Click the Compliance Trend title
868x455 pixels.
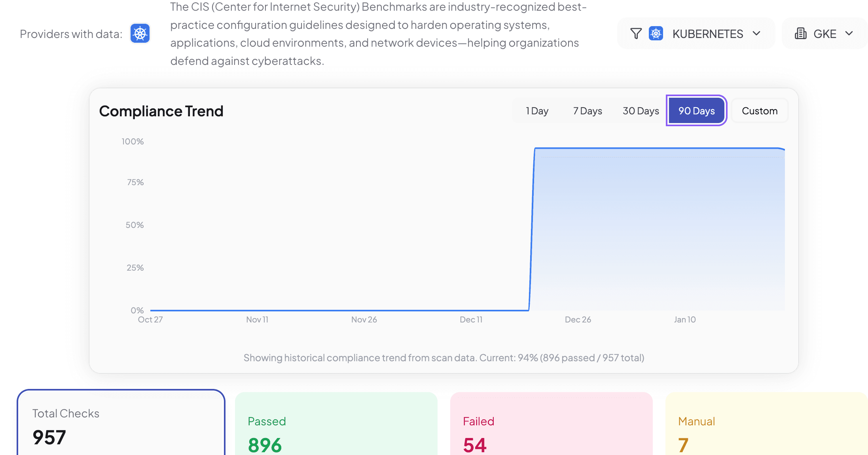161,111
